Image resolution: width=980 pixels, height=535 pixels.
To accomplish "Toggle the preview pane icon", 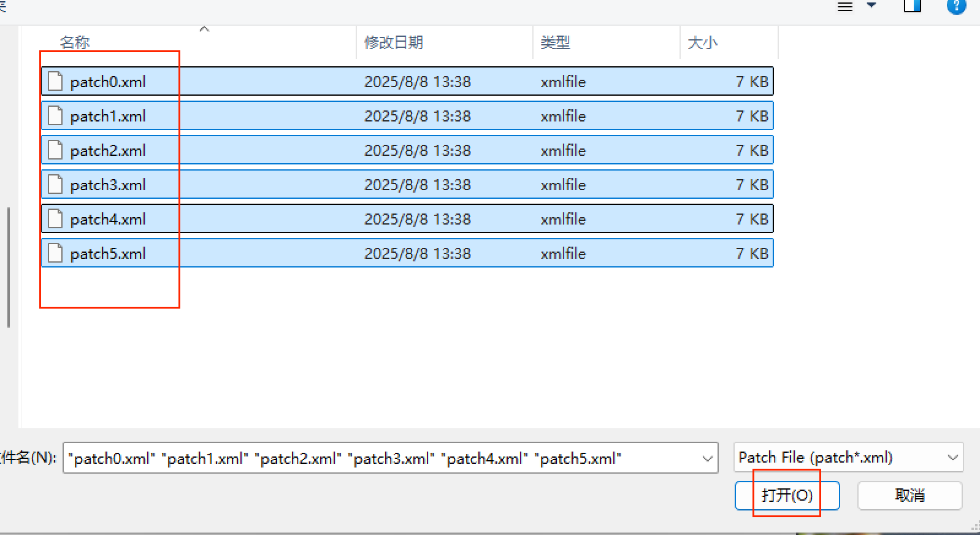I will 912,6.
